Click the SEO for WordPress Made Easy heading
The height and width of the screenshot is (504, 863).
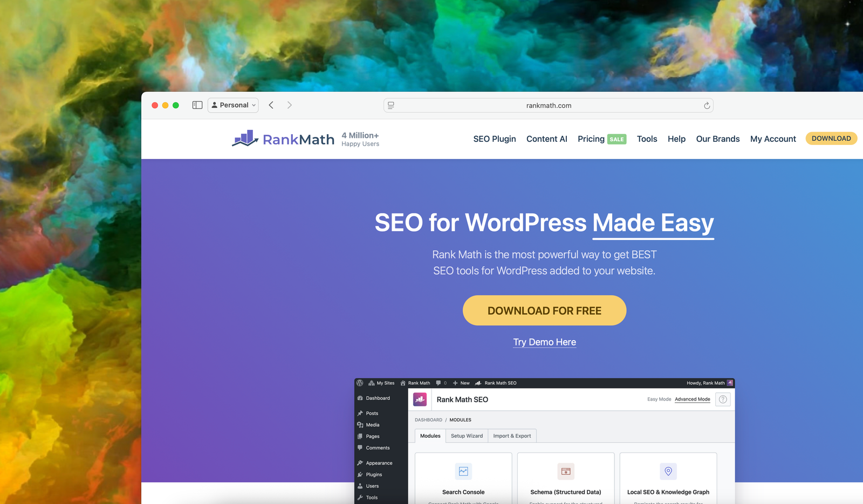544,223
